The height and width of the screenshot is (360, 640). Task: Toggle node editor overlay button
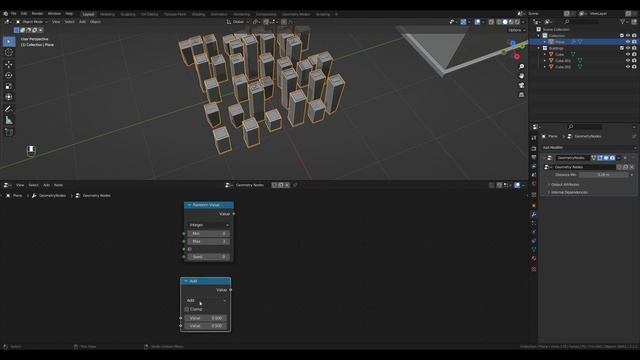click(517, 185)
